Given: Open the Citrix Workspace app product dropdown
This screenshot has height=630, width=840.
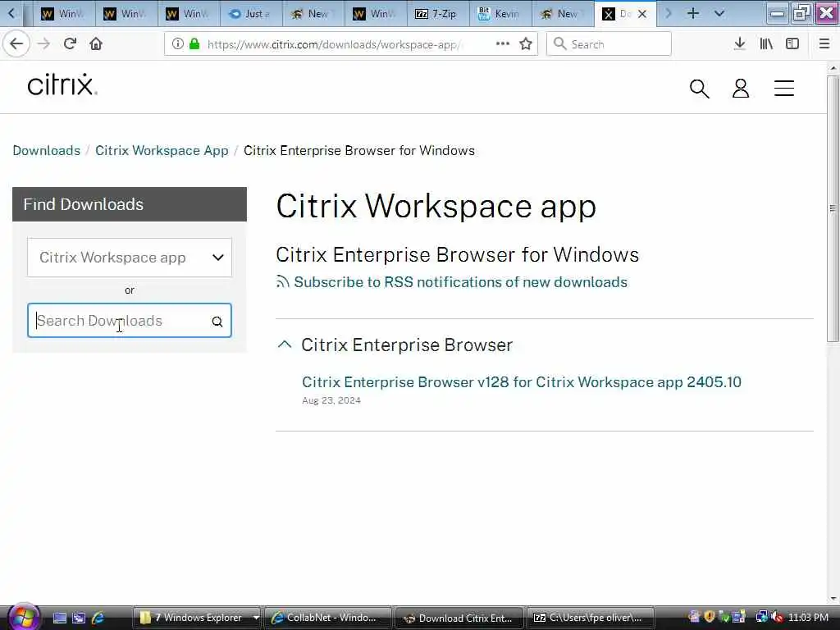Looking at the screenshot, I should click(x=130, y=258).
